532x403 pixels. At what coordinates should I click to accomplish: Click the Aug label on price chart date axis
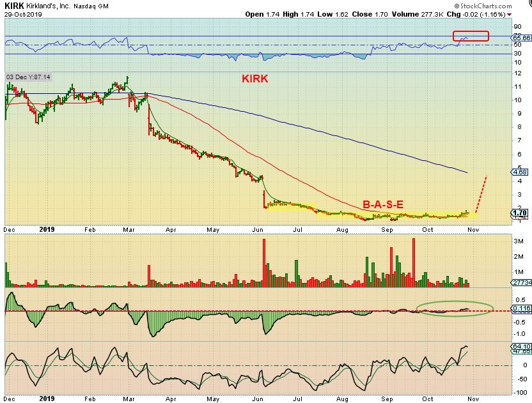click(342, 230)
